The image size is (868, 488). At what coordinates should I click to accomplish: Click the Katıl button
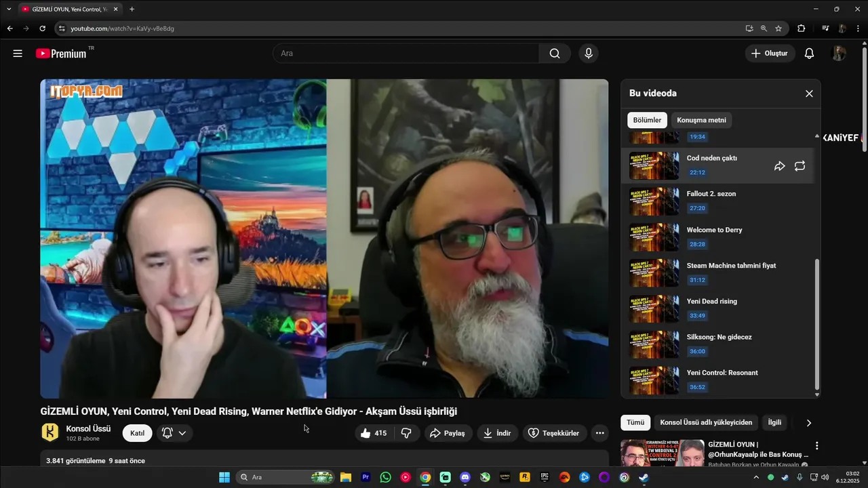138,433
